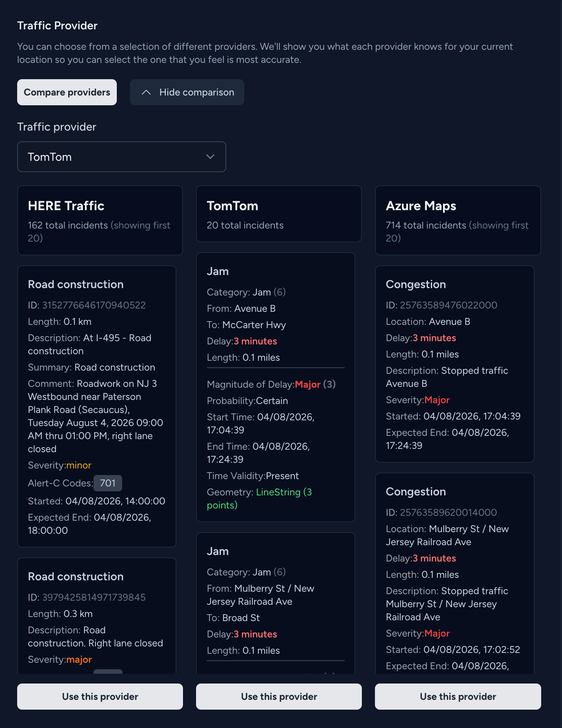Use HERE Traffic as the provider
The image size is (562, 728).
pyautogui.click(x=100, y=697)
